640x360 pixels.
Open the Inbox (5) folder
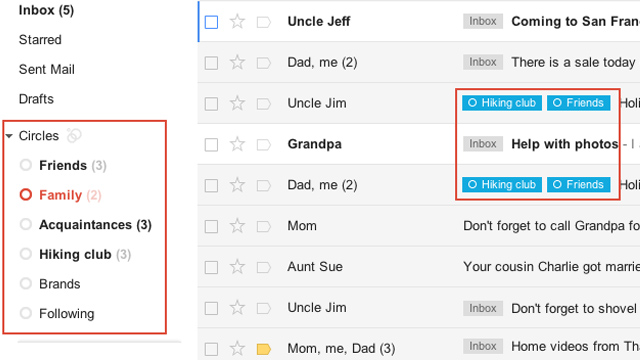pos(46,10)
